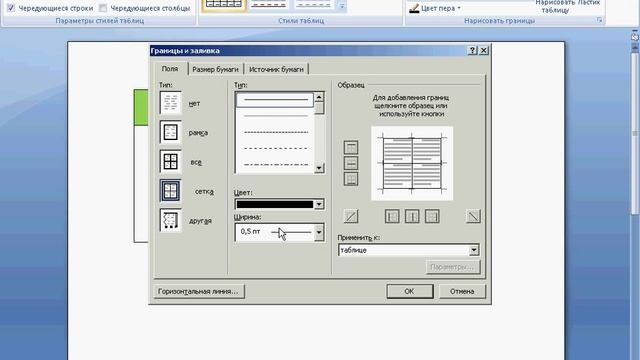Toggle 'Чередующиеся строки' checkbox
The width and height of the screenshot is (640, 360).
[11, 8]
